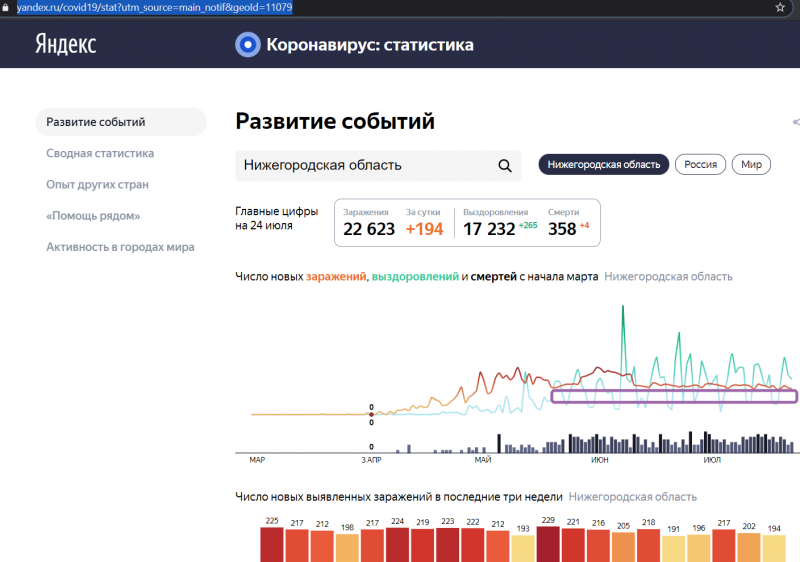
Task: Click the ИЮН axis label
Action: coord(599,460)
